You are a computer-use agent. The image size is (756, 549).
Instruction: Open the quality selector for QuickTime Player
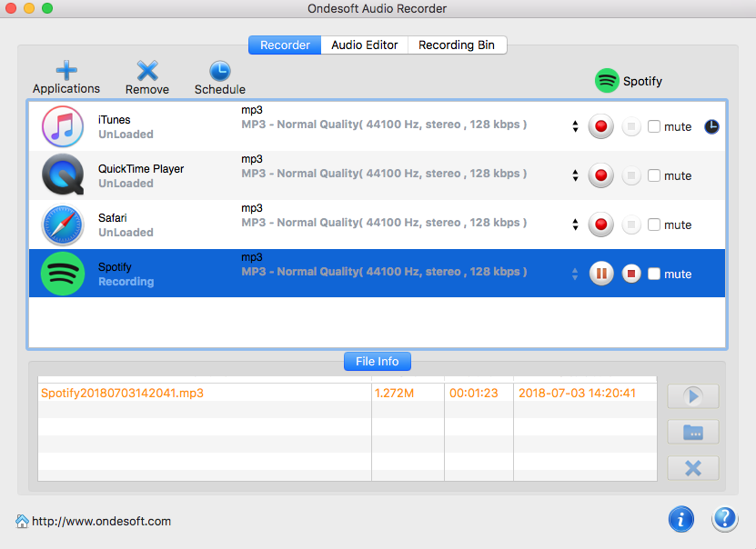click(x=575, y=175)
